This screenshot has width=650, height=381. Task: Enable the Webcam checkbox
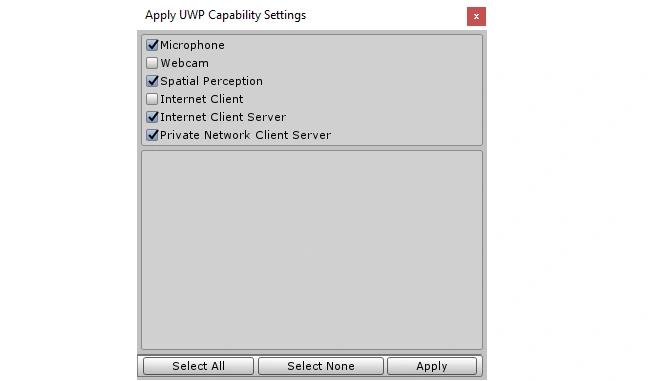152,63
